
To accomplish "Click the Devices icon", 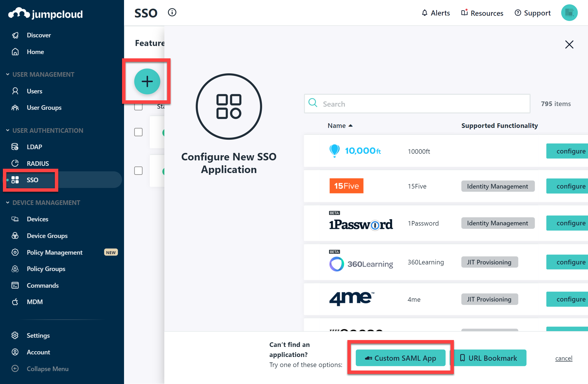I will pos(15,219).
